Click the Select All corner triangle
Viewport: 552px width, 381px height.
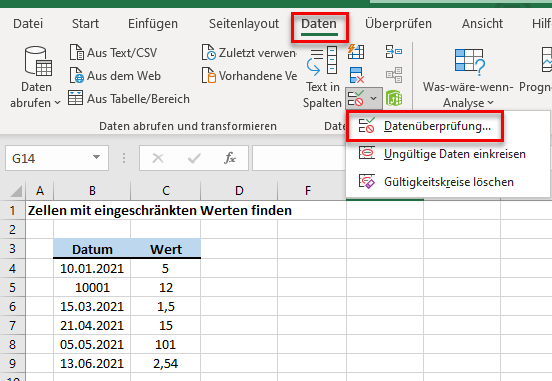click(x=16, y=192)
